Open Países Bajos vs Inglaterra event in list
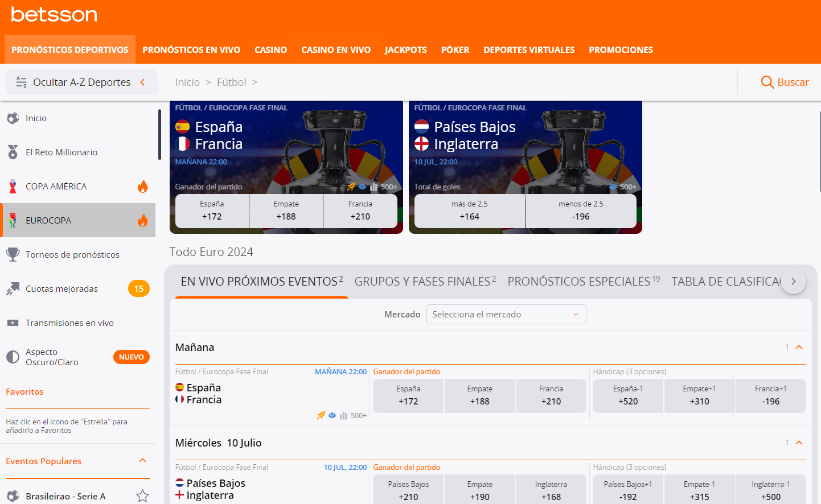Viewport: 821px width, 504px height. [211, 489]
